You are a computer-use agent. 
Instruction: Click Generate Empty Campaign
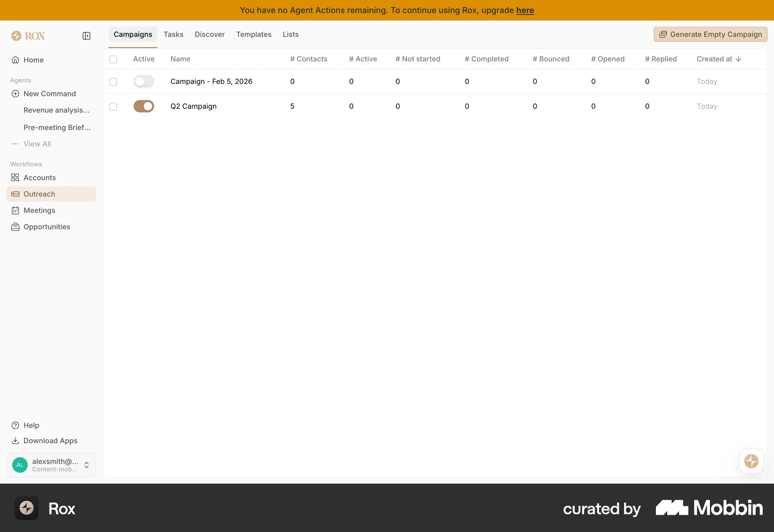(x=710, y=34)
